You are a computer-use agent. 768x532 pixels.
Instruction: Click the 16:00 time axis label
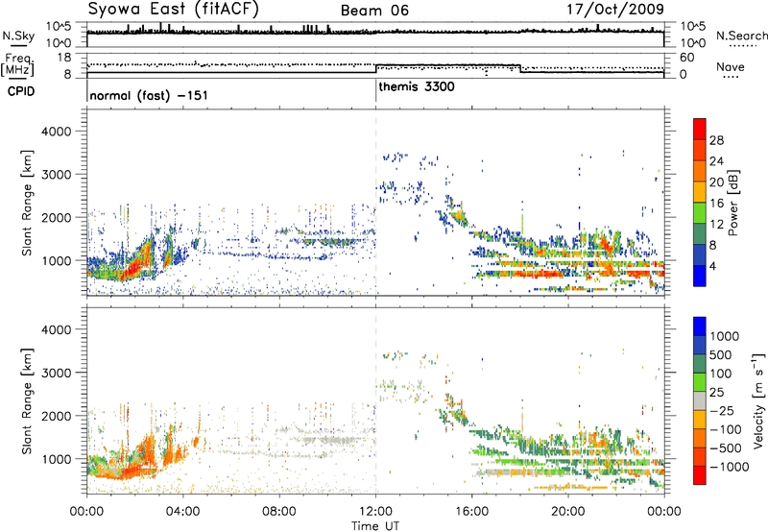coord(471,512)
